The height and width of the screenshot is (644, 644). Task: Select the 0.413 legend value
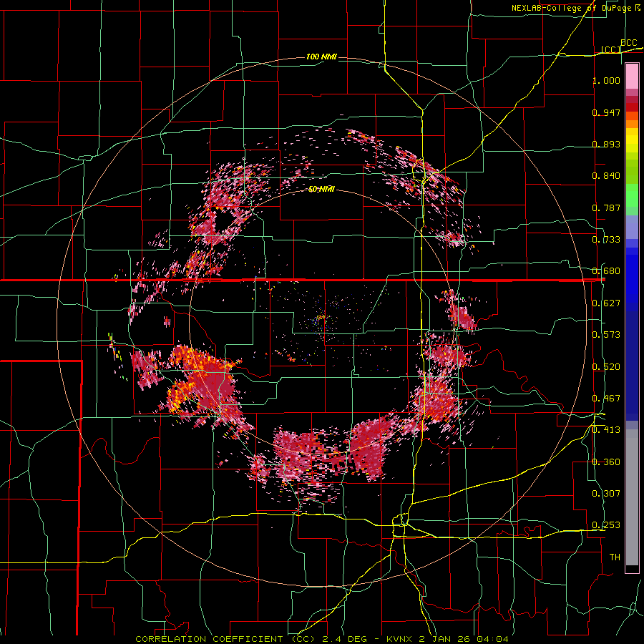[x=606, y=430]
